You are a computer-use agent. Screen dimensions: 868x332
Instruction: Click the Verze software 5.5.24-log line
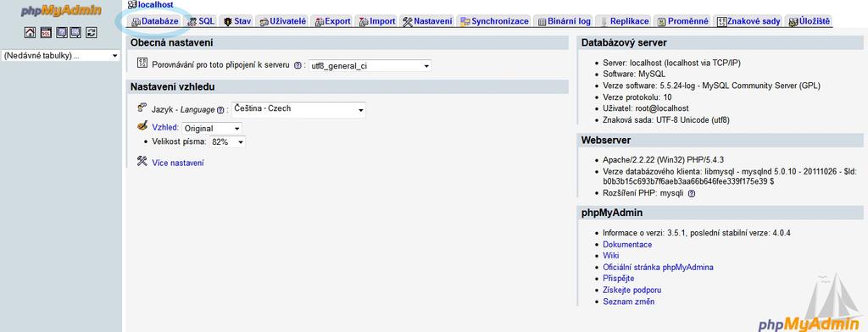711,86
